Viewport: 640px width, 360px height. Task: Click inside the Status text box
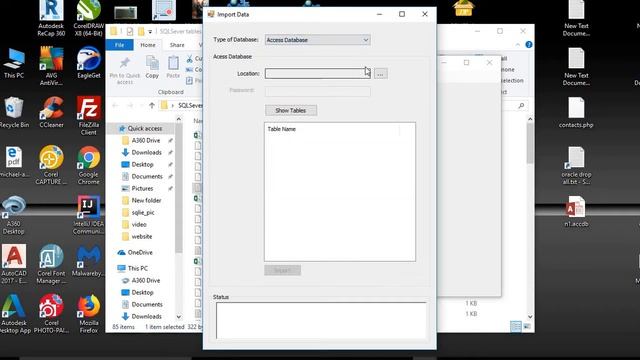(x=321, y=320)
